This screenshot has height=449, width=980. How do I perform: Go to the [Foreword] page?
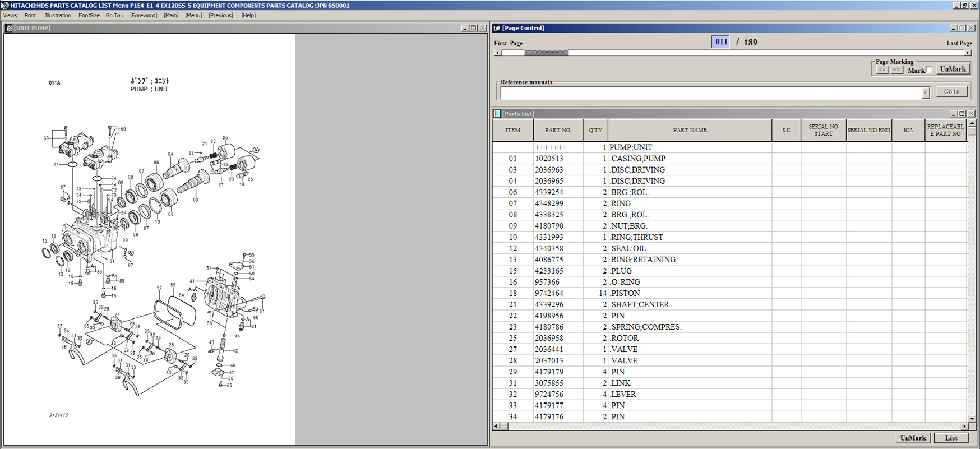click(144, 16)
